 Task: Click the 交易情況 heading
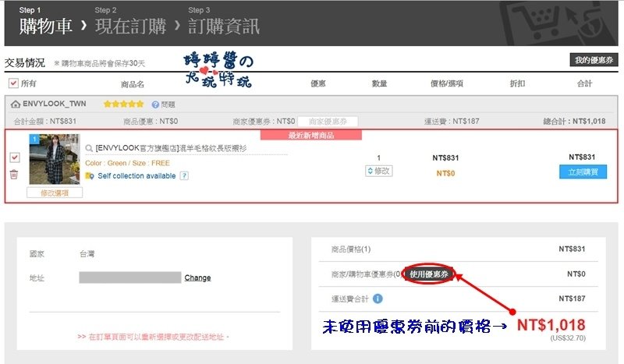coord(25,62)
